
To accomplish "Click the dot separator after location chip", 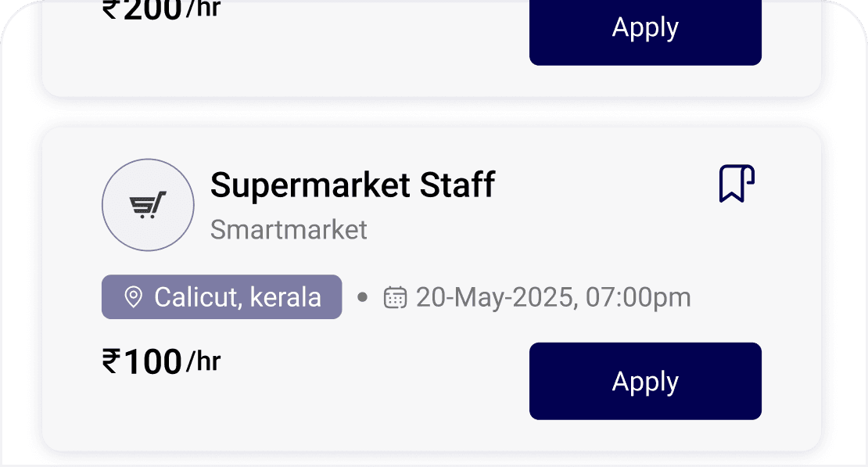I will tap(362, 297).
